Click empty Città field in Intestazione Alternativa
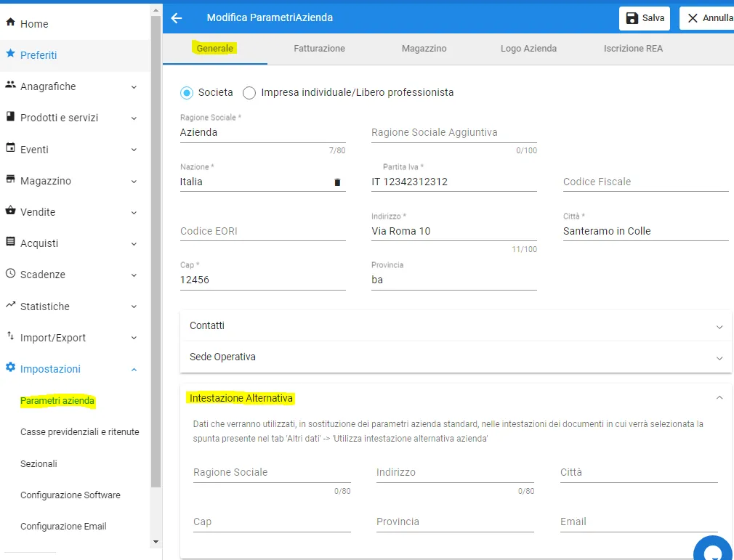Viewport: 734px width, 560px height. click(x=639, y=473)
